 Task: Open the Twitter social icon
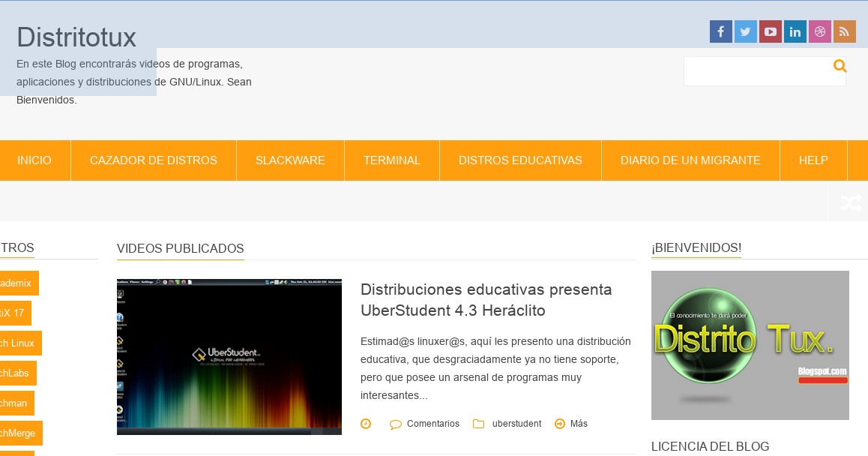pos(745,31)
